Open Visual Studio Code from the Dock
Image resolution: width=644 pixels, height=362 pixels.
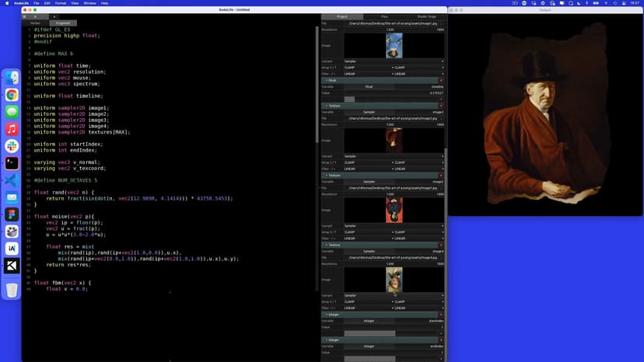[x=12, y=180]
